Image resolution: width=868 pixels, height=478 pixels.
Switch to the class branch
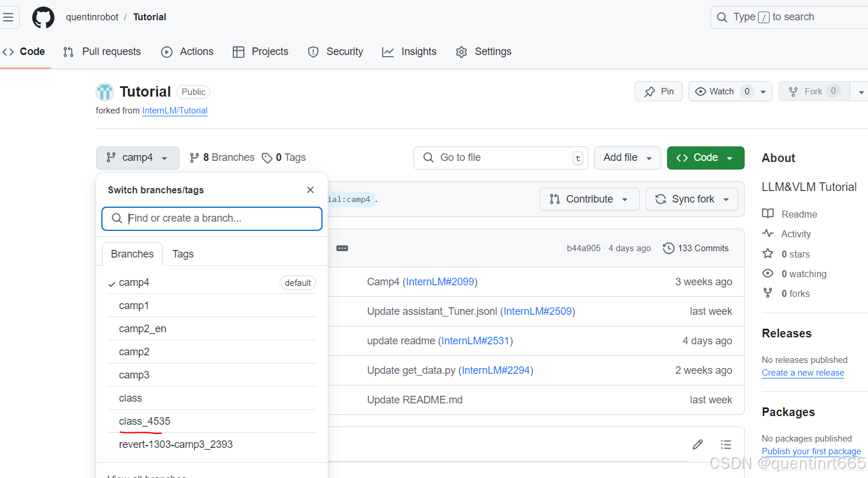pyautogui.click(x=212, y=398)
